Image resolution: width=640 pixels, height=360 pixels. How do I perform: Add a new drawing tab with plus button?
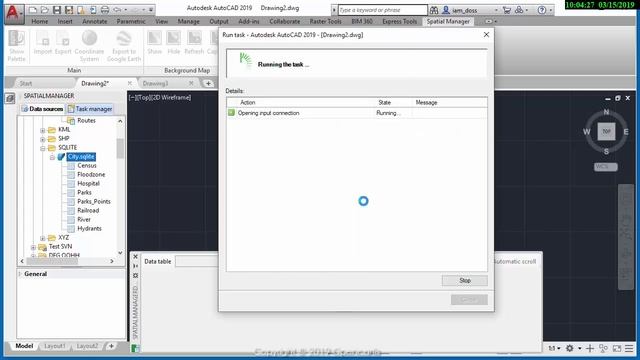pyautogui.click(x=208, y=83)
